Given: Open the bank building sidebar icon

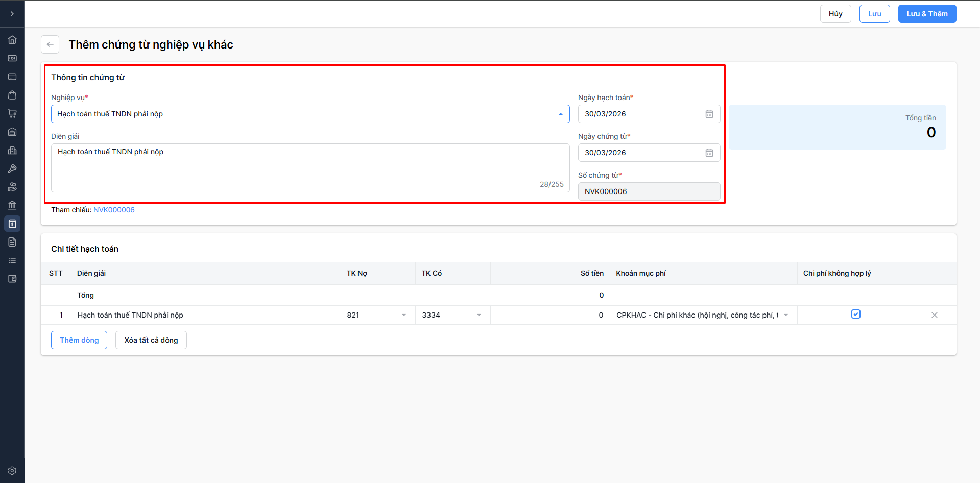Looking at the screenshot, I should coord(12,205).
